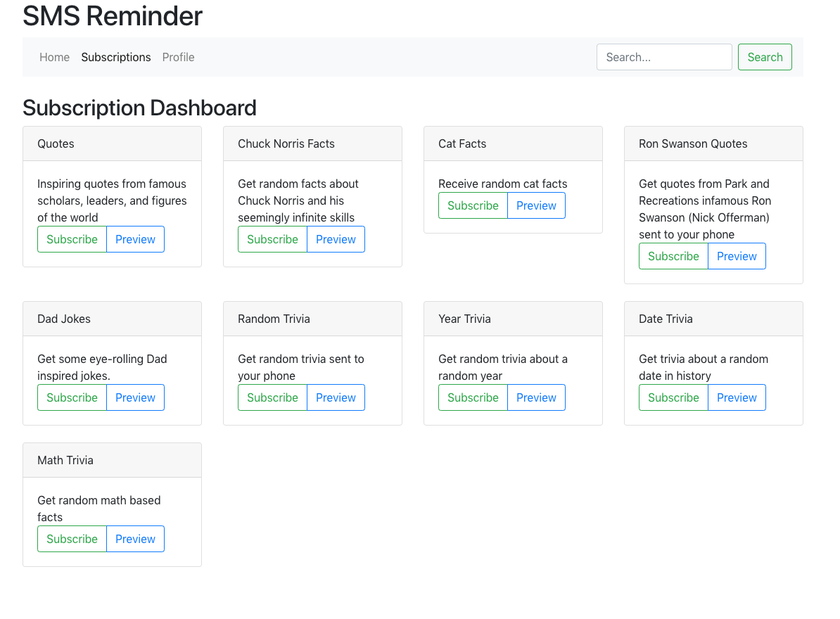This screenshot has height=619, width=840.
Task: Subscribe to Quotes
Action: click(72, 239)
